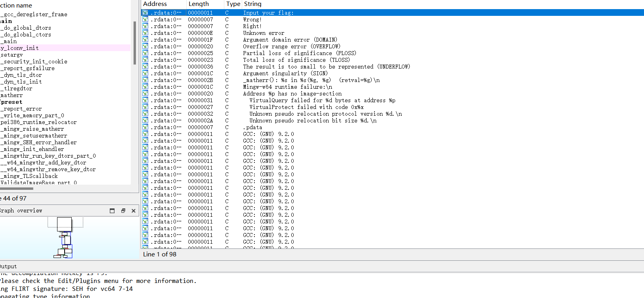The image size is (644, 298).
Task: Select function _mingw_TLScallback
Action: (29, 176)
